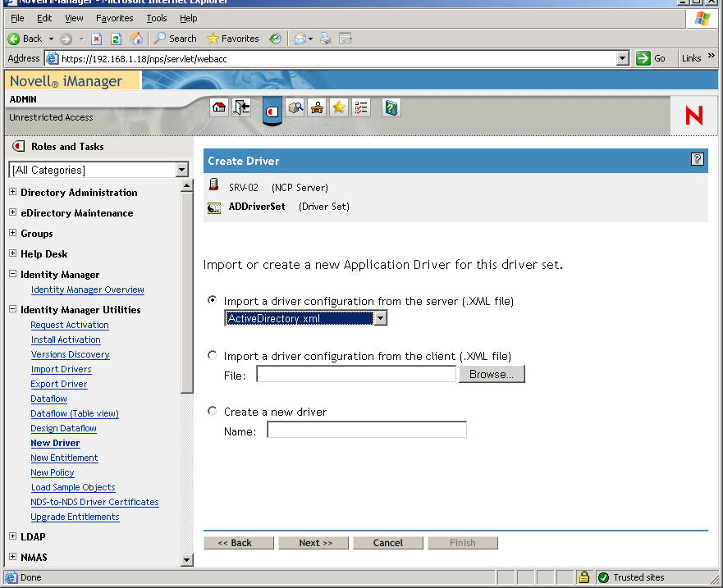
Task: Open the Preferences checklist icon
Action: point(361,107)
